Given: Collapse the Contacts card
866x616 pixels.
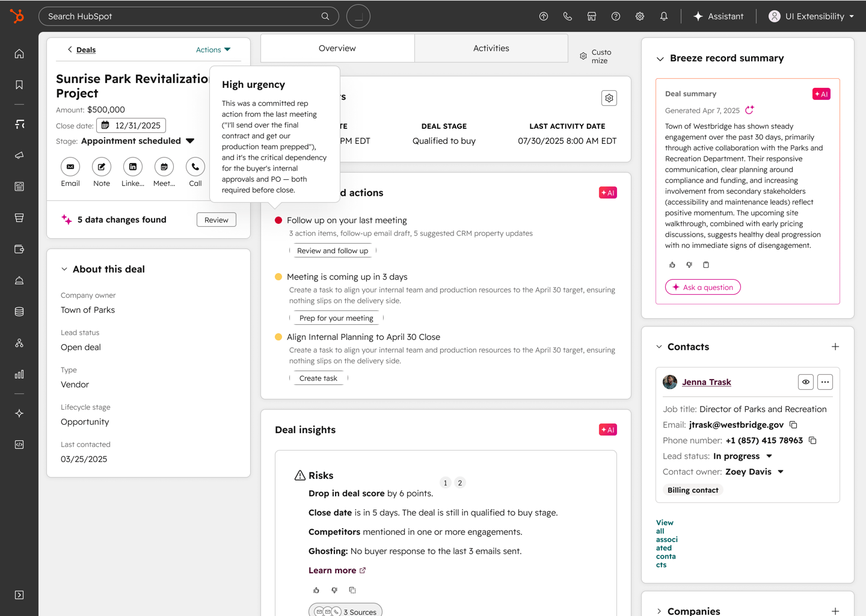Looking at the screenshot, I should click(659, 346).
